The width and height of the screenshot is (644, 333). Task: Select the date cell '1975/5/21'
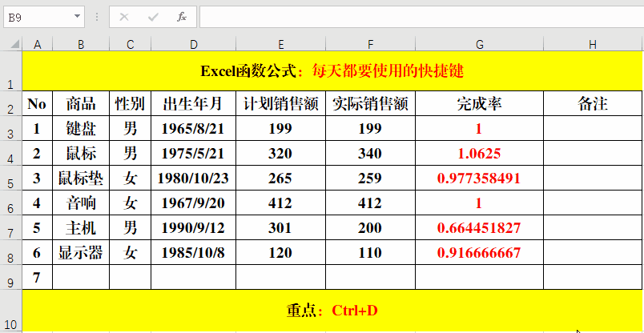click(194, 153)
